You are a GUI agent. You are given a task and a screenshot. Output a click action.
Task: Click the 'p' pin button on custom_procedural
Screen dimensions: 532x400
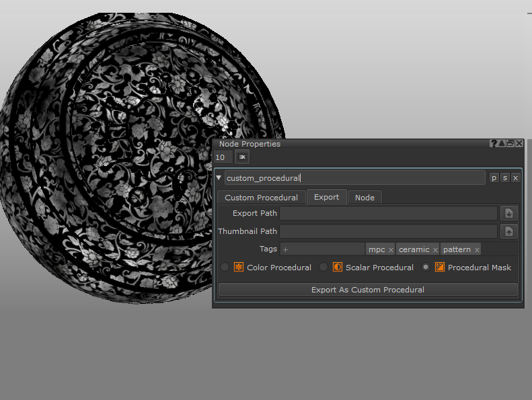click(x=494, y=177)
